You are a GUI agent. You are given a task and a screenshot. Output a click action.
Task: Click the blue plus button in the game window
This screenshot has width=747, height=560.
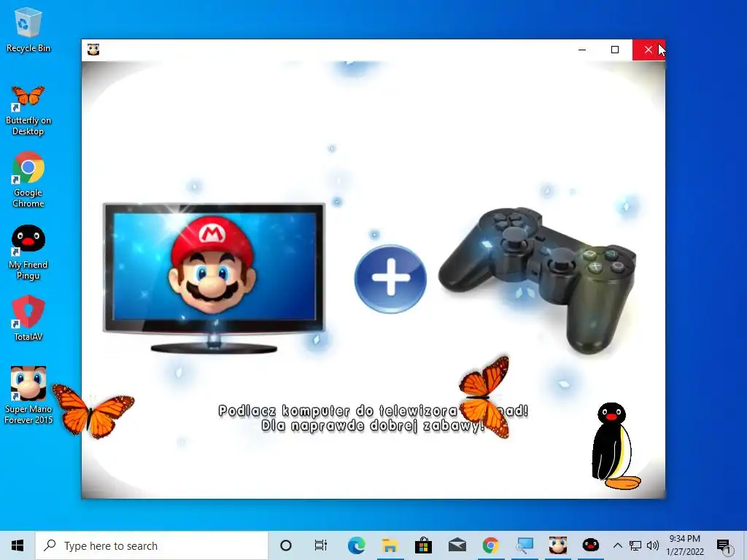[x=390, y=279]
